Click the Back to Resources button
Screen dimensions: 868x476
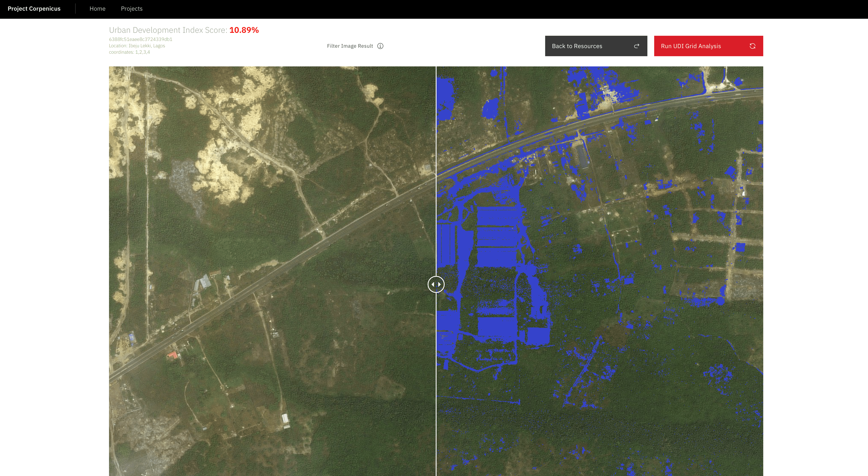click(596, 46)
